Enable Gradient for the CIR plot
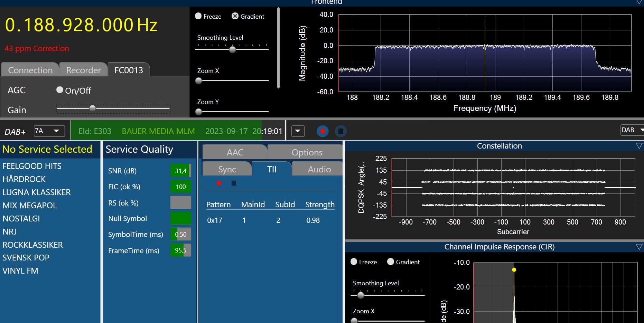The width and height of the screenshot is (644, 323). coord(391,262)
